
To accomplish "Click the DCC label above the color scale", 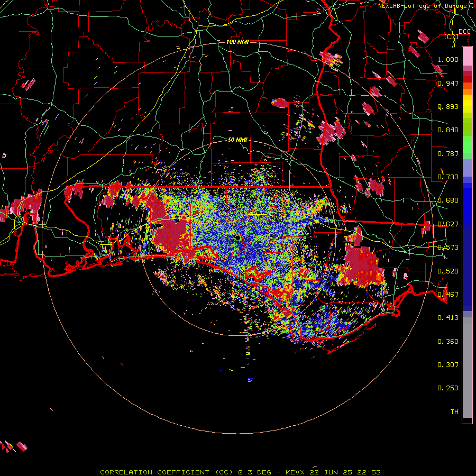I will pos(464,31).
